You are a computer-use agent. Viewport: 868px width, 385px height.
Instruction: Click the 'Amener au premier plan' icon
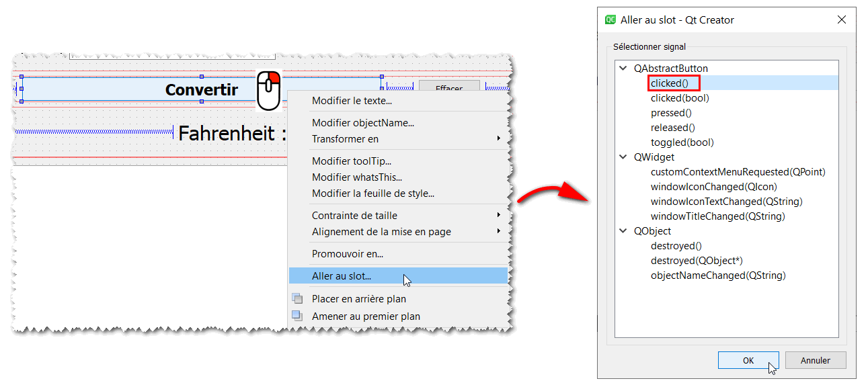pyautogui.click(x=297, y=316)
